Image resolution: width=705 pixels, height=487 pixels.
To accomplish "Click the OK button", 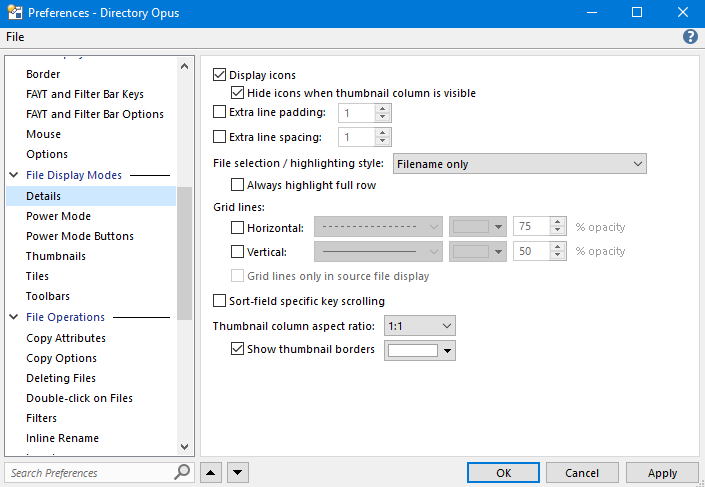I will (503, 473).
